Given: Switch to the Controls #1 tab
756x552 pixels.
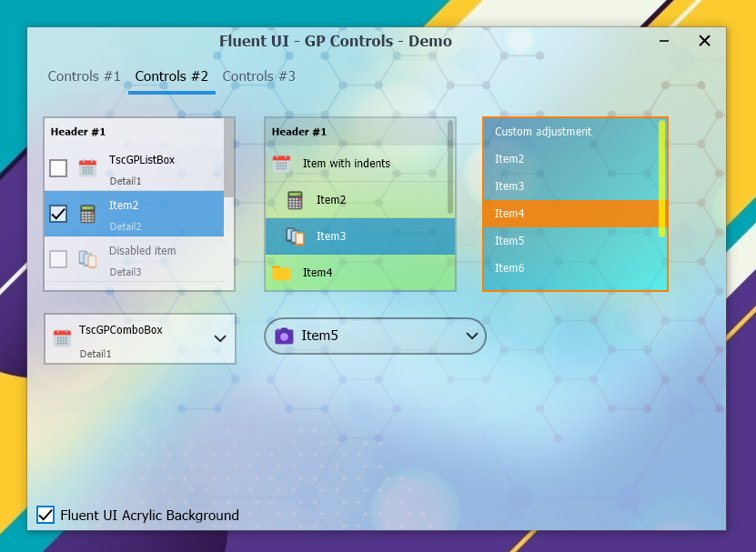Looking at the screenshot, I should tap(84, 76).
